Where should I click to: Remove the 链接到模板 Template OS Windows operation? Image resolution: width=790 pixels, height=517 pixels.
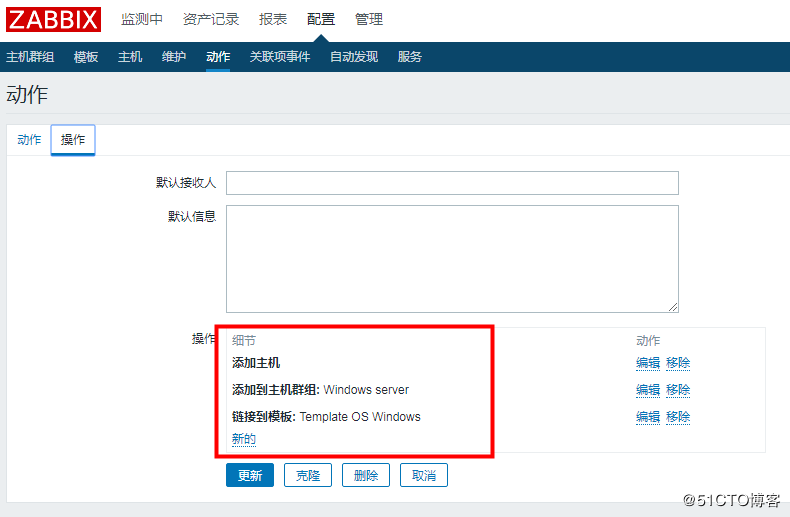[x=678, y=417]
